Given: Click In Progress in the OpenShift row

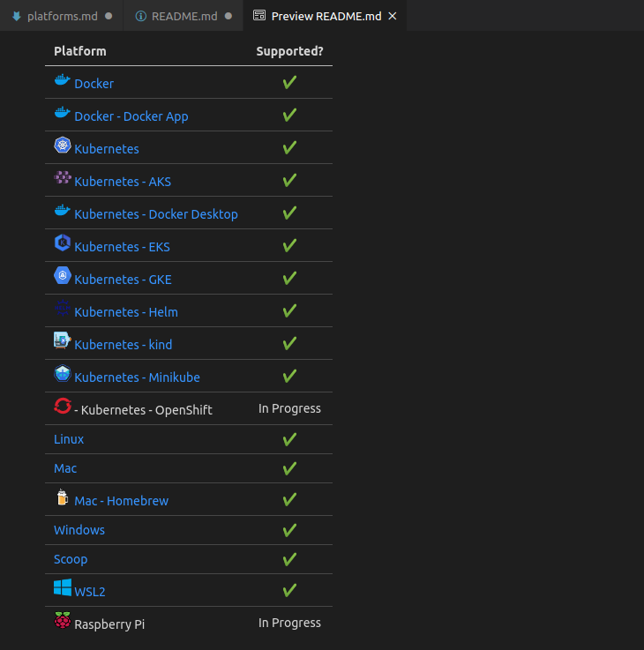Looking at the screenshot, I should tap(289, 408).
